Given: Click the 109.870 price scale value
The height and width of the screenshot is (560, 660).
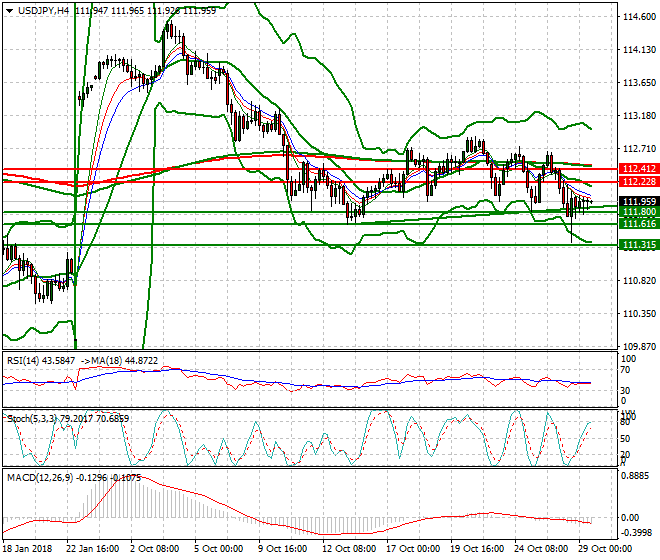Looking at the screenshot, I should click(639, 346).
